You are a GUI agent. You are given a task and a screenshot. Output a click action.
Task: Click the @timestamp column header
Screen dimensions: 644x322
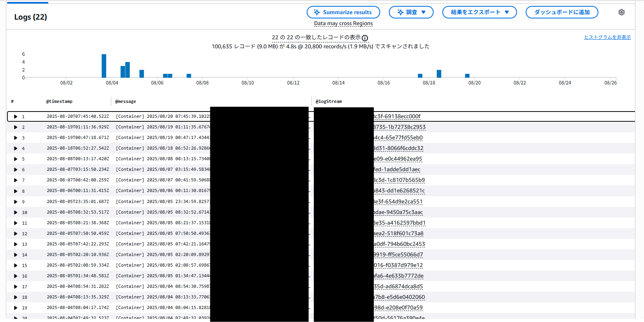[59, 101]
